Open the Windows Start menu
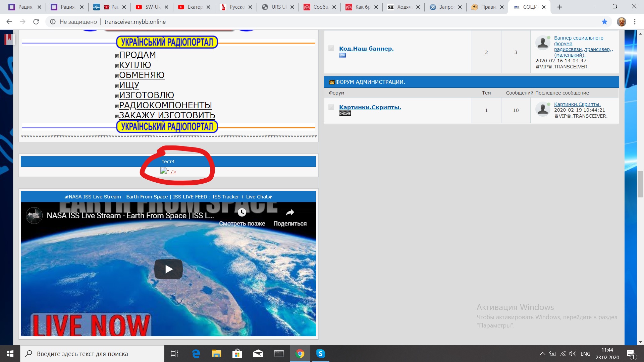Screen dimensions: 644x362 [x=10, y=354]
